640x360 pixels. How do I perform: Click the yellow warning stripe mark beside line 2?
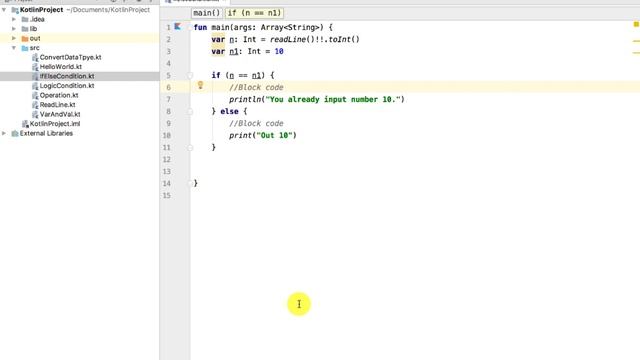(636, 41)
